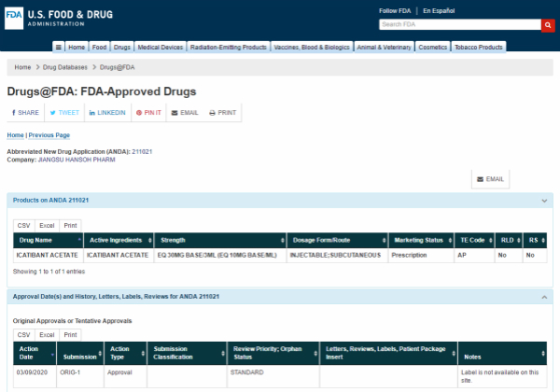The height and width of the screenshot is (392, 560).
Task: Tweet this page
Action: [64, 112]
